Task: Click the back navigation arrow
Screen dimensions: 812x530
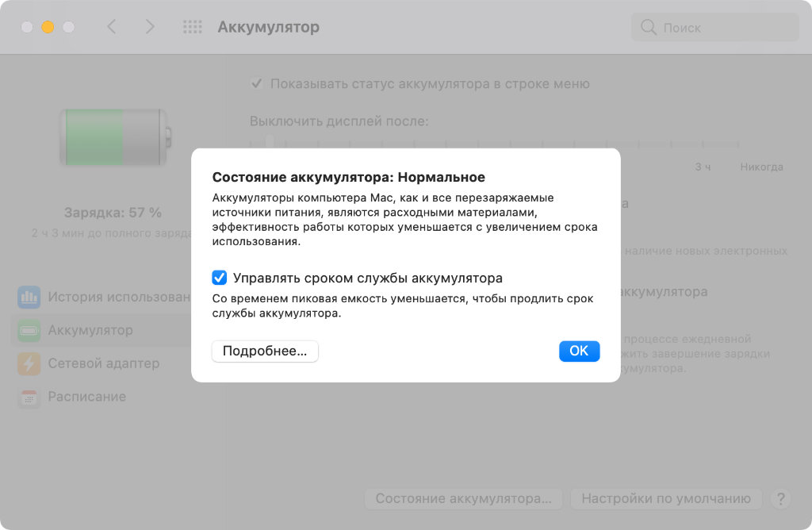Action: click(x=111, y=27)
